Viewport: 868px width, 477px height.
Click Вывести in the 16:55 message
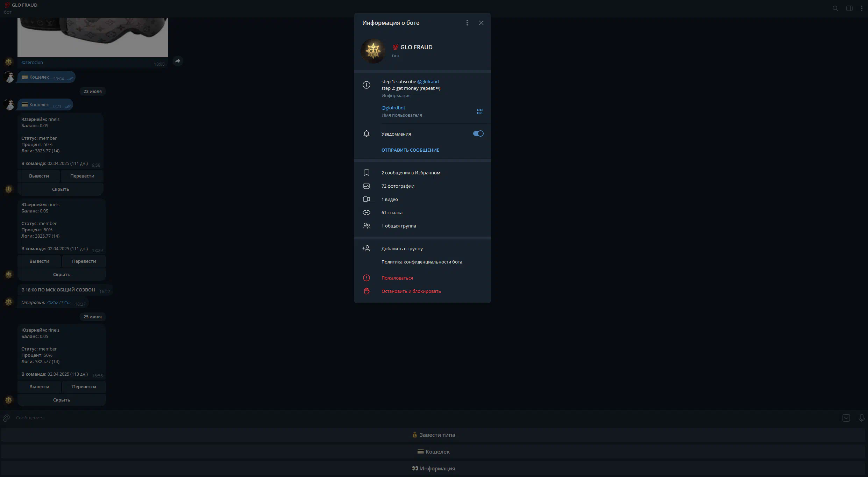[39, 386]
